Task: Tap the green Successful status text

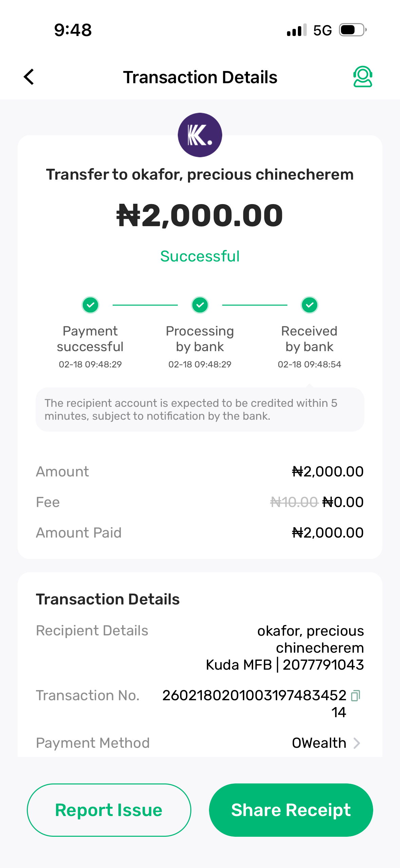Action: pos(200,256)
